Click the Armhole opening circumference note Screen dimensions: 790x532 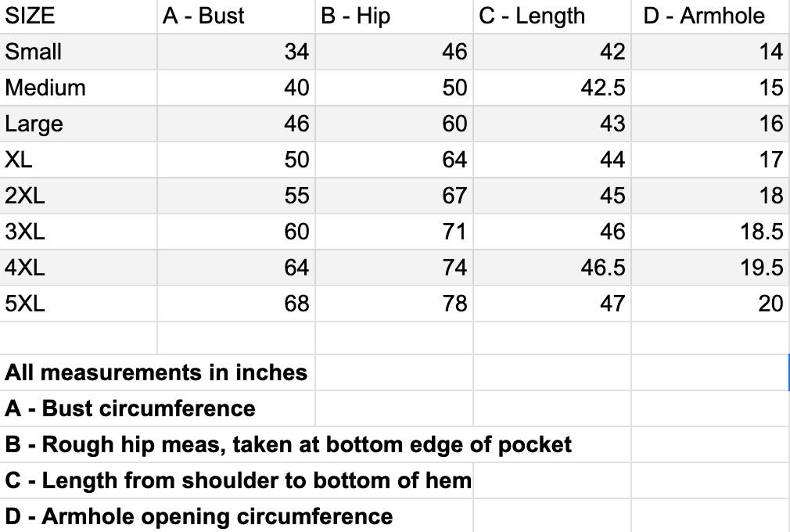(199, 516)
